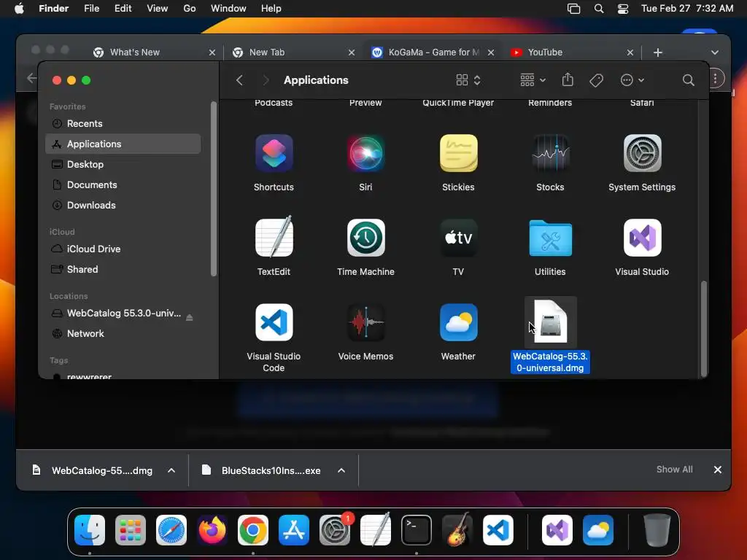Screen dimensions: 747x560
Task: Open GarageBand from the Dock
Action: (457, 529)
